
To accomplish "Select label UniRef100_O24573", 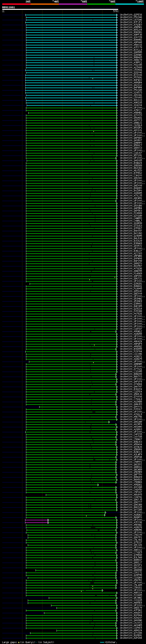I will (x=131, y=93).
